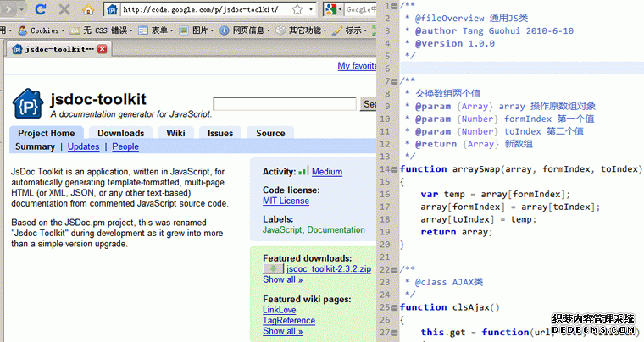Open the Source tab

point(270,133)
